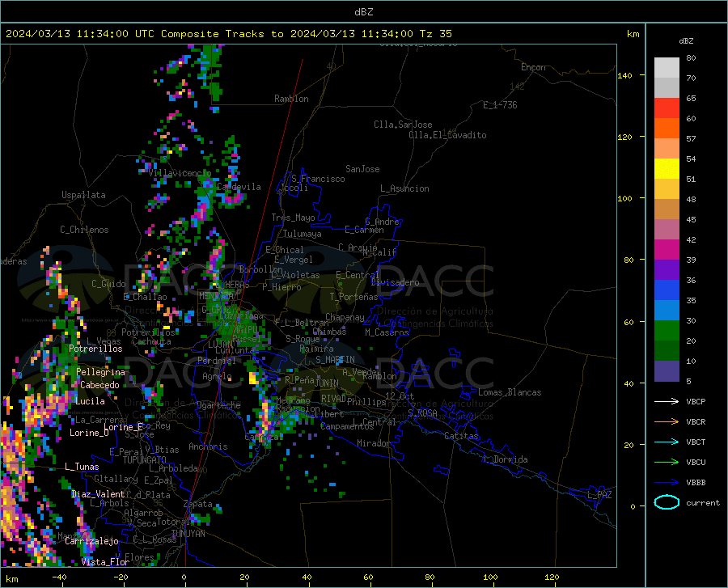Viewport: 728px width, 588px height.
Task: Click the 'VBCU' legend label
Action: coord(696,462)
